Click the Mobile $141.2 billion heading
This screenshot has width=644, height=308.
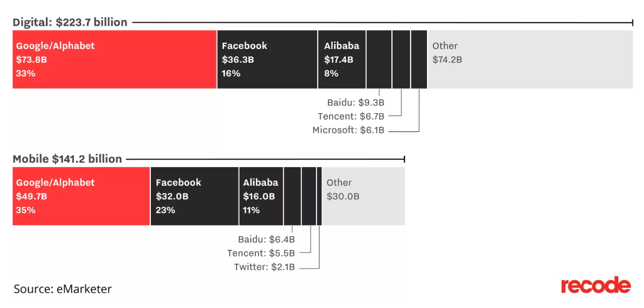67,159
